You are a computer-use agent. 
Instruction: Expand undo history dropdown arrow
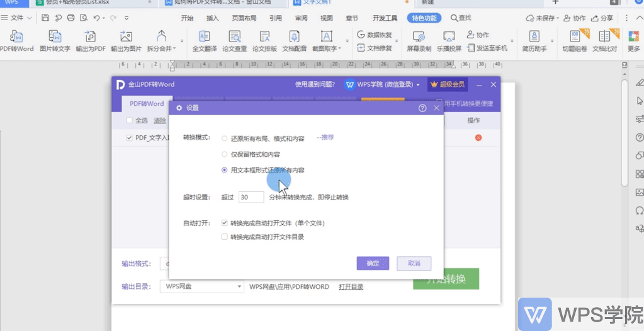103,18
